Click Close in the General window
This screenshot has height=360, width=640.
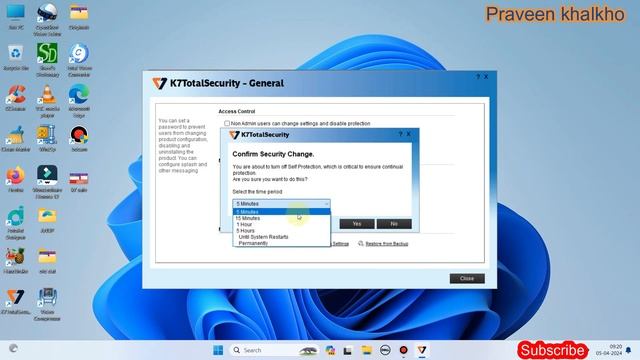[467, 278]
